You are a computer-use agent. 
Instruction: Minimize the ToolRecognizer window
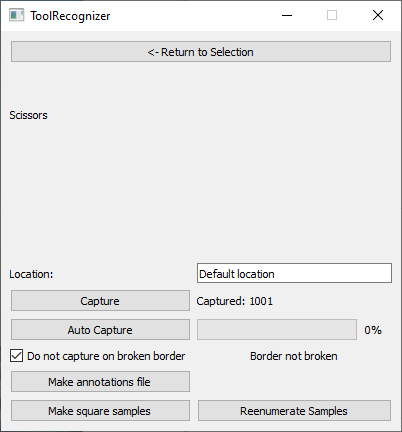click(x=287, y=15)
